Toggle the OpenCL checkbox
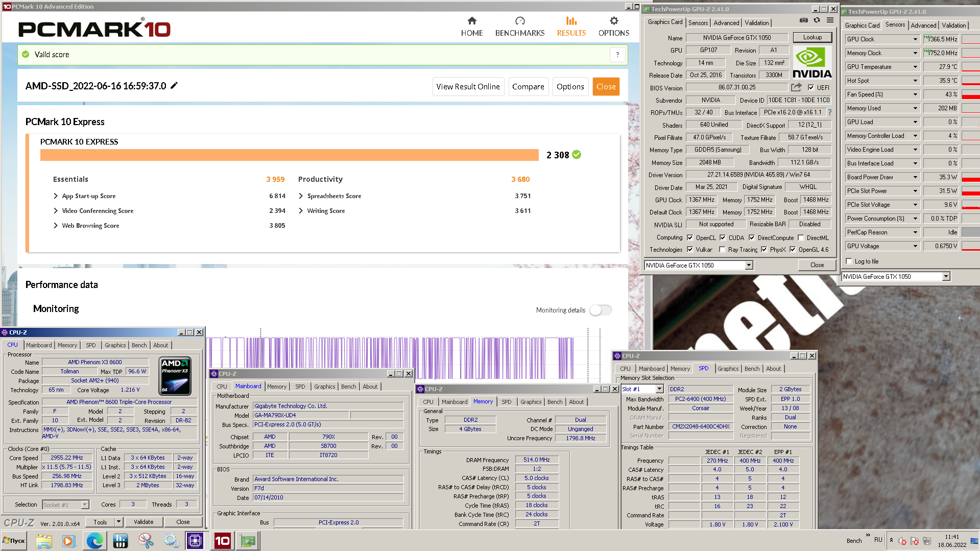 (x=690, y=237)
